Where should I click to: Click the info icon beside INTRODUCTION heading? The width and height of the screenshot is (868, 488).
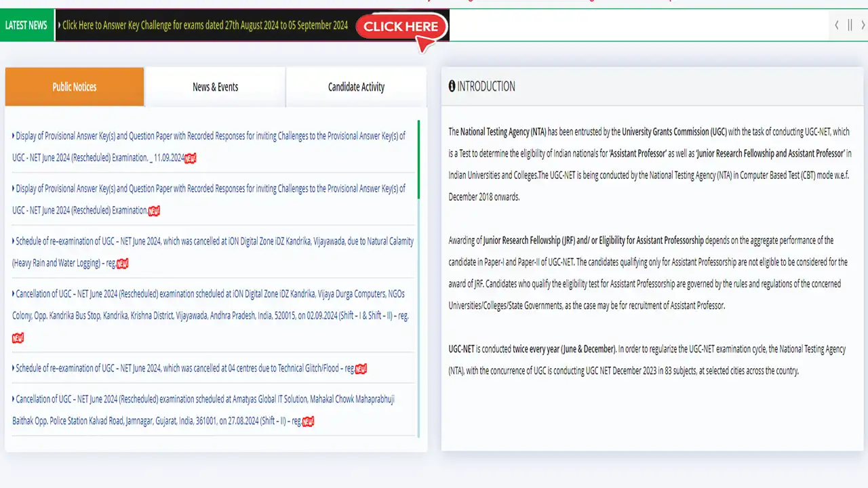click(452, 86)
